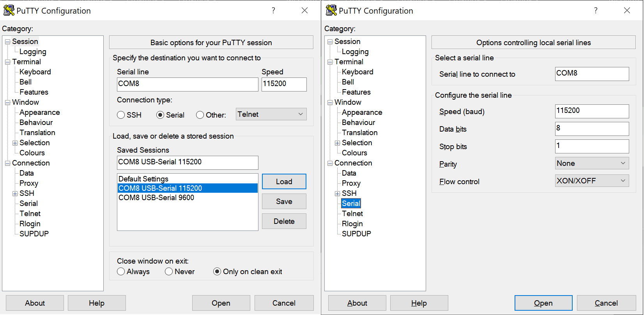644x315 pixels.
Task: Click the Save session button
Action: pos(284,201)
